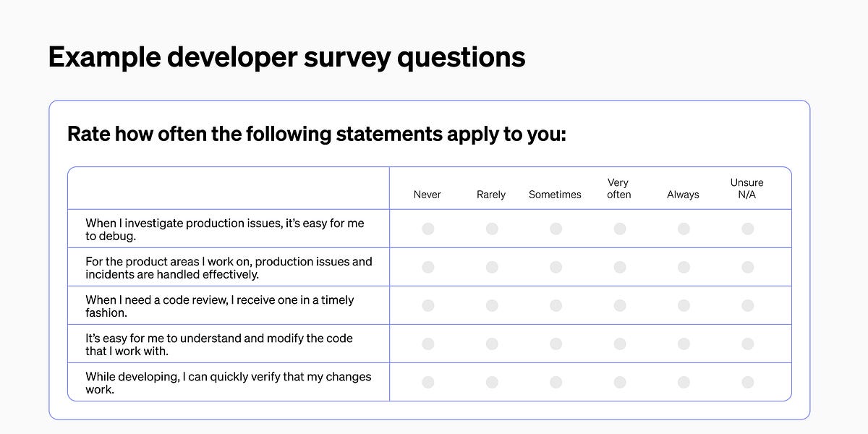Select Very often for easy to debug row
This screenshot has height=434, width=868.
point(620,229)
